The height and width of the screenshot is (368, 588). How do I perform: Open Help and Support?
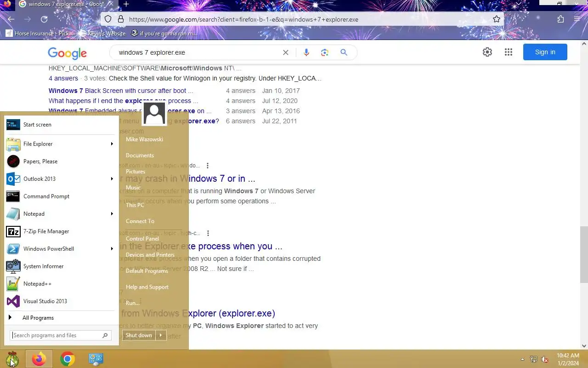tap(147, 287)
